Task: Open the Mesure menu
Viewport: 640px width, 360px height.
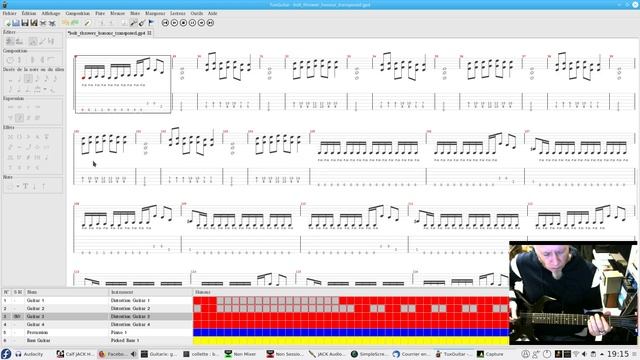Action: pos(118,13)
